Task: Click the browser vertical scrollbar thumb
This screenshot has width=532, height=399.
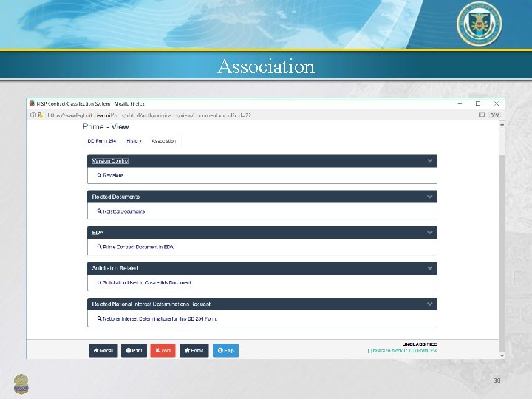Action: (502, 253)
